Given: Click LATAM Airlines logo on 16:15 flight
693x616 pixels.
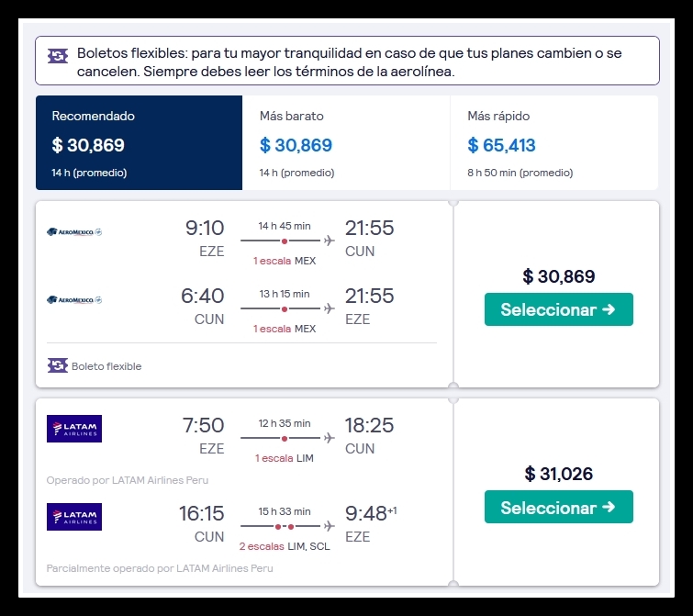Looking at the screenshot, I should click(x=74, y=517).
